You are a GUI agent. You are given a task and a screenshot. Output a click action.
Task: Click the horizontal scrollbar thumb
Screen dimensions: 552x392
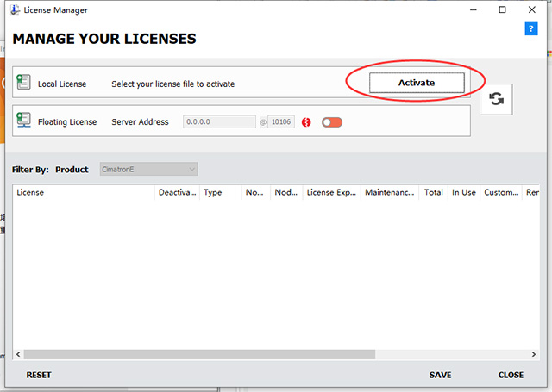click(199, 354)
